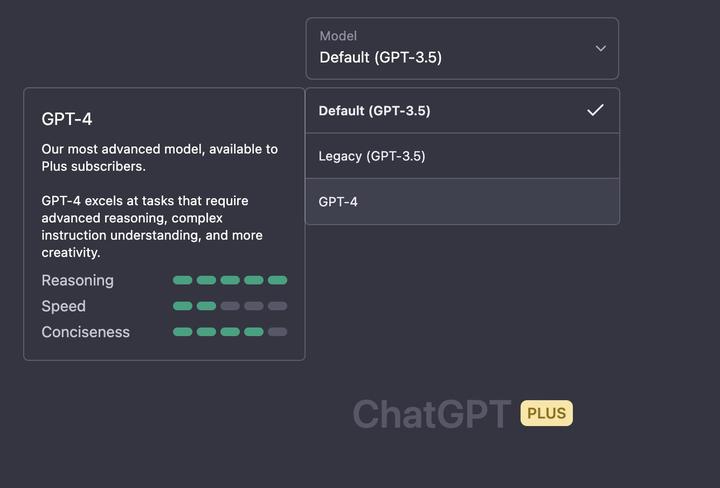
Task: Click the Conciseness label in info card
Action: pyautogui.click(x=86, y=332)
